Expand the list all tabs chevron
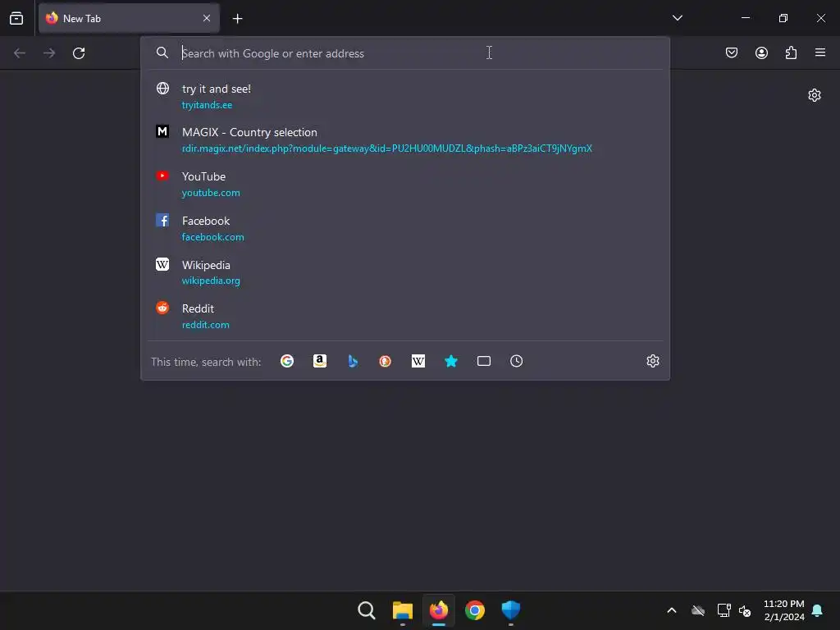 point(677,18)
